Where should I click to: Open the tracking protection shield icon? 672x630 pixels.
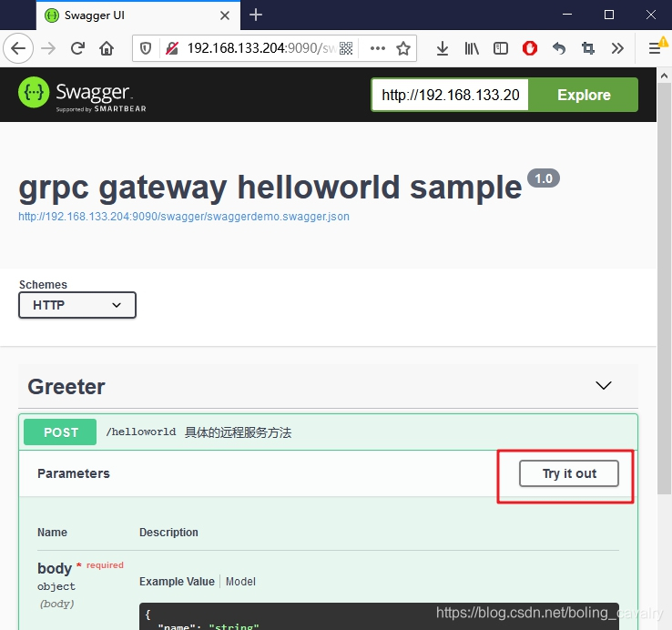pos(146,48)
